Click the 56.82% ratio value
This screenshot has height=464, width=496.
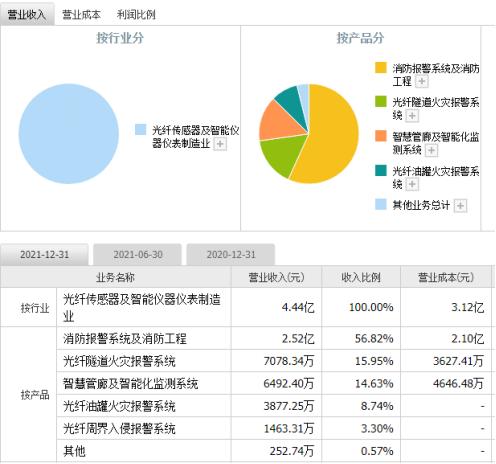pos(374,339)
